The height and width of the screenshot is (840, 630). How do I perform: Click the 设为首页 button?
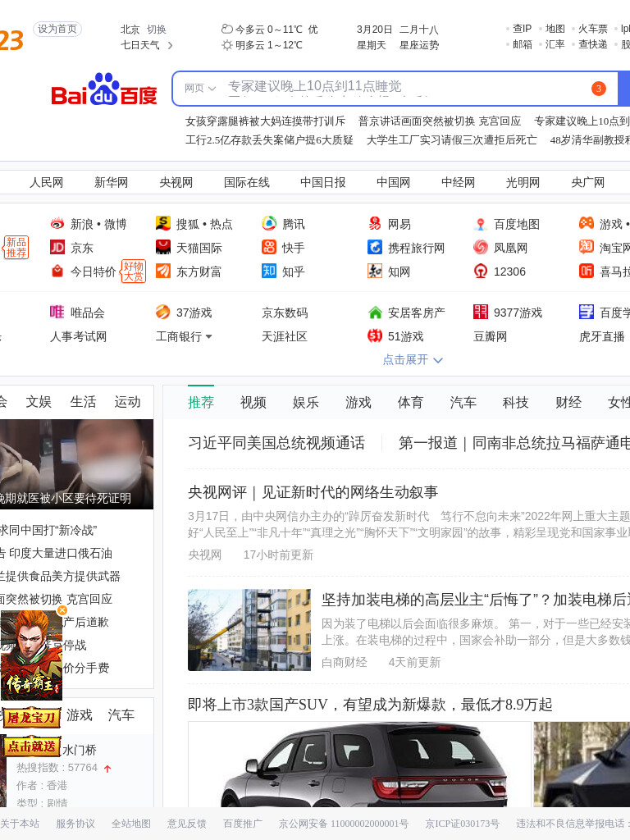(57, 29)
